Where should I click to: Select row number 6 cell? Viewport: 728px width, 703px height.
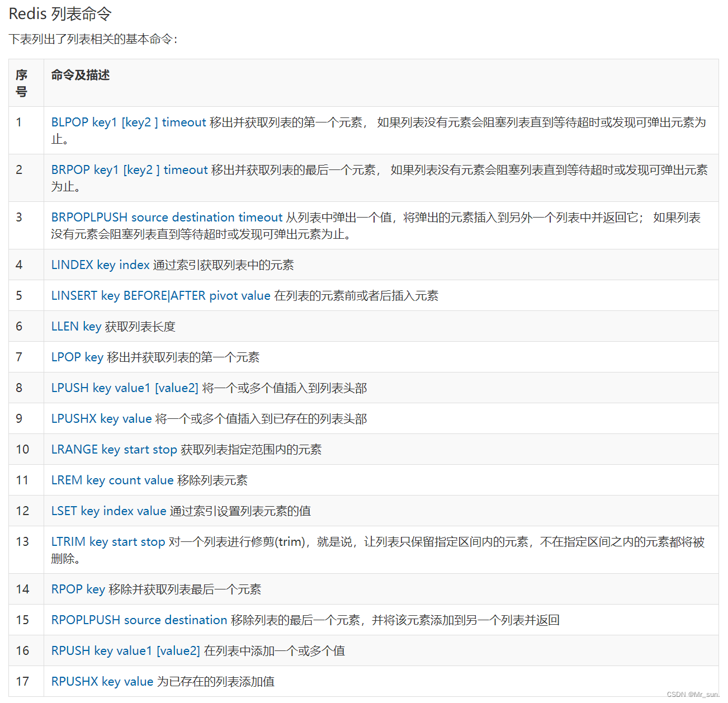point(26,326)
